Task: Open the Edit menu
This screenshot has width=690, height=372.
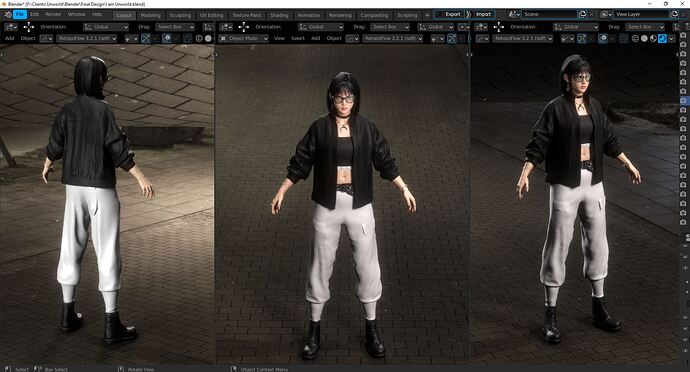Action: point(35,15)
